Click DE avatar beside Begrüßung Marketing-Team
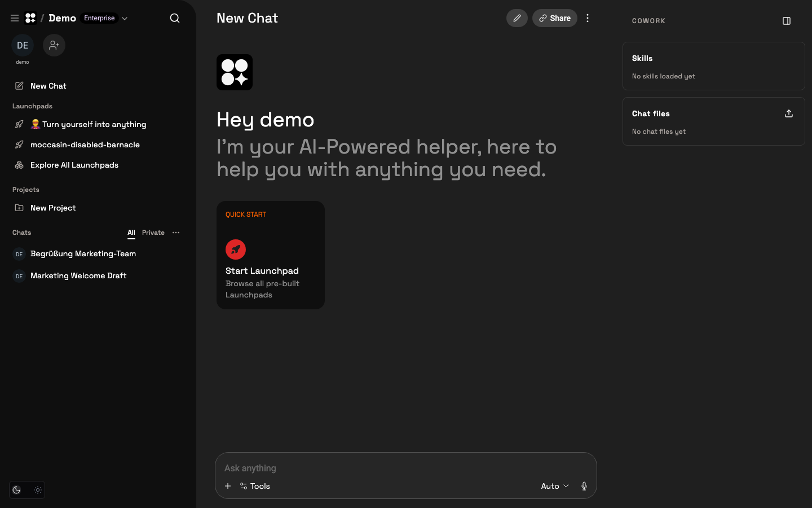 tap(19, 254)
